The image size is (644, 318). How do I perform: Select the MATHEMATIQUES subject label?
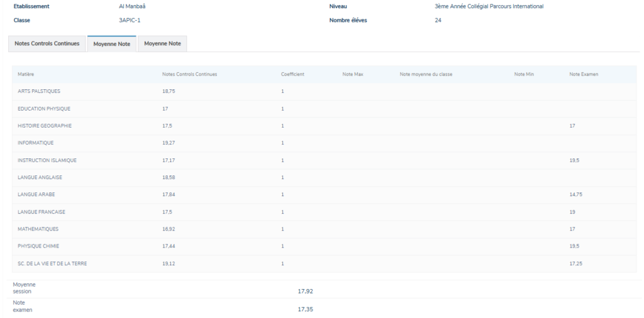[38, 229]
